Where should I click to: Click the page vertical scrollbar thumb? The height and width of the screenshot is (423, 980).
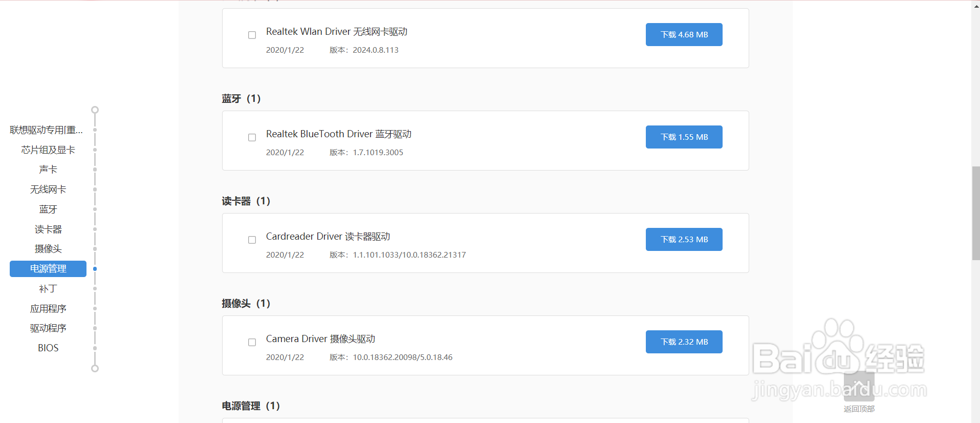(975, 213)
